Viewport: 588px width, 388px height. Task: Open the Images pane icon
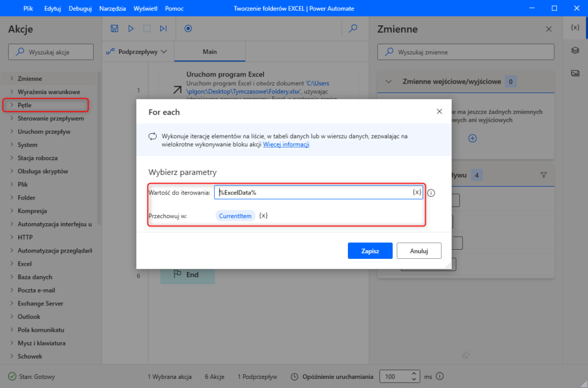[x=575, y=73]
